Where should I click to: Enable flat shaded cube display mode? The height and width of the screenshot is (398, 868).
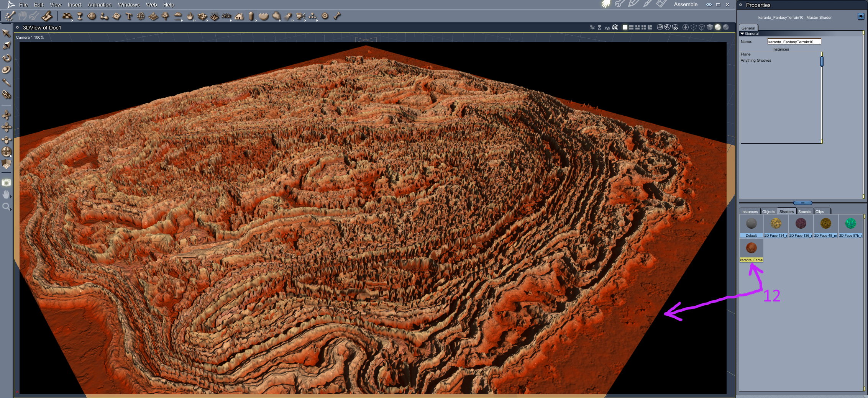(710, 27)
